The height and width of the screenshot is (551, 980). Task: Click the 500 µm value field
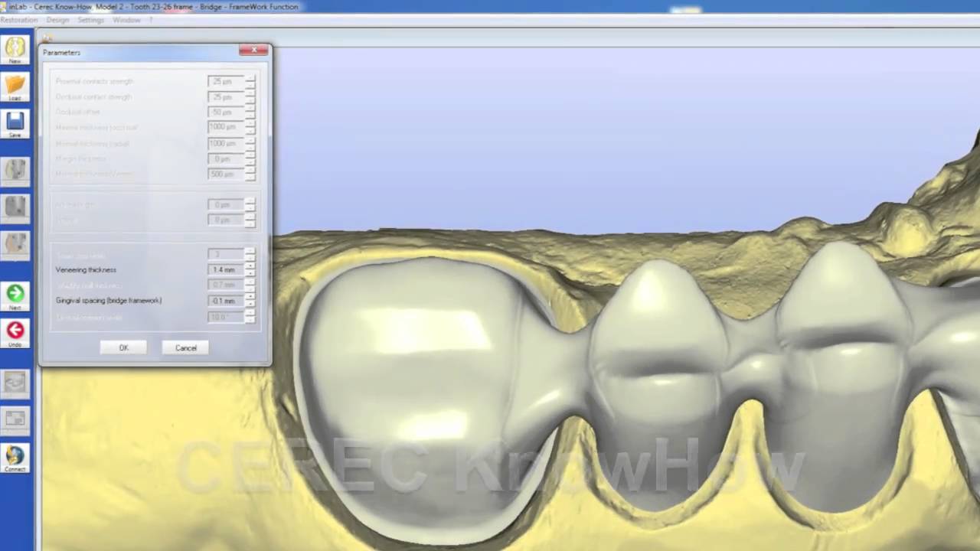click(x=226, y=174)
